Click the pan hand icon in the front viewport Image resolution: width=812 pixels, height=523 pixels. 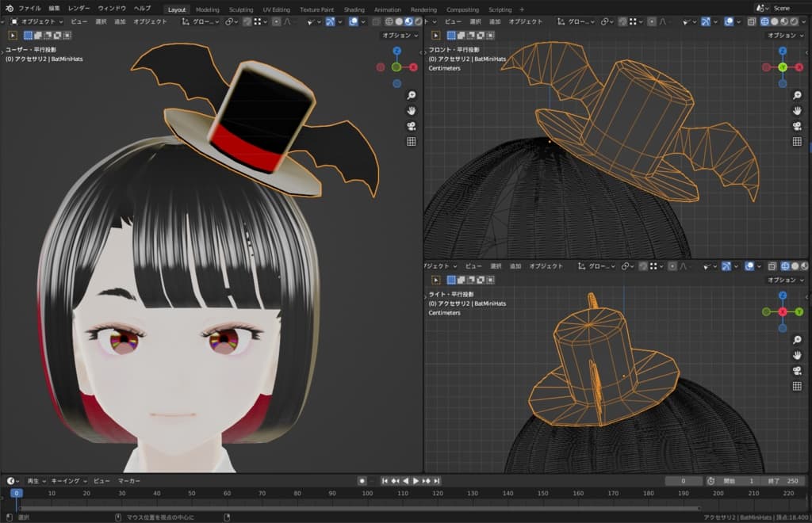click(x=797, y=111)
